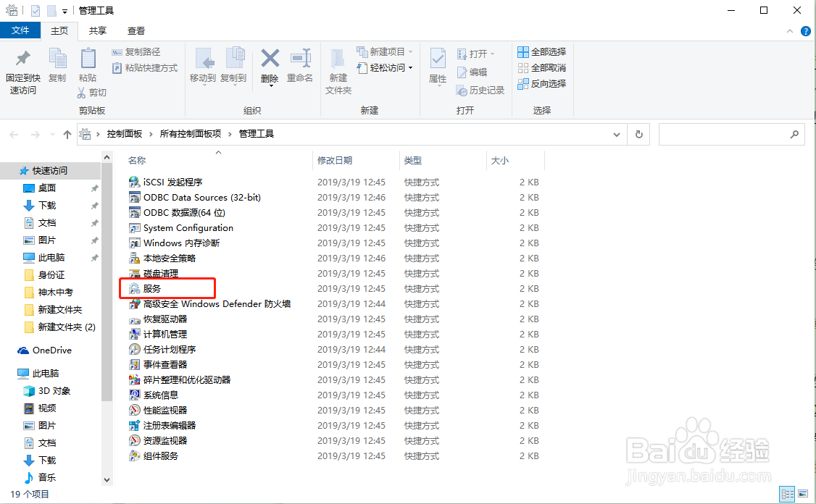Click the blue Help question mark icon
Viewport: 816px width, 504px height.
pyautogui.click(x=805, y=31)
